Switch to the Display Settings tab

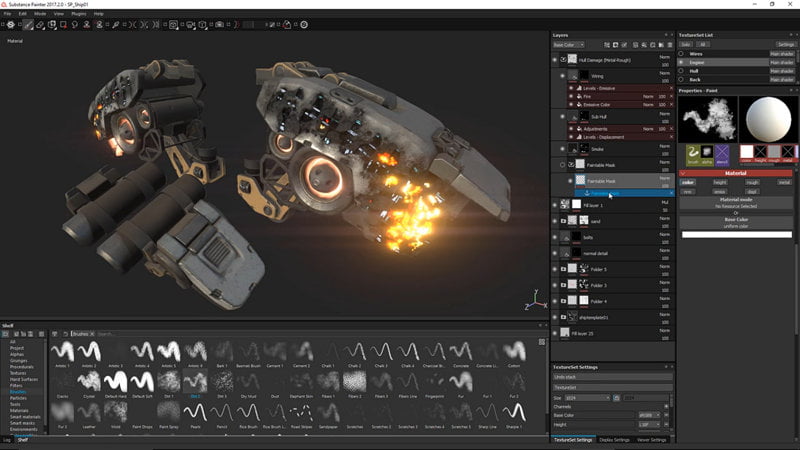coord(614,439)
